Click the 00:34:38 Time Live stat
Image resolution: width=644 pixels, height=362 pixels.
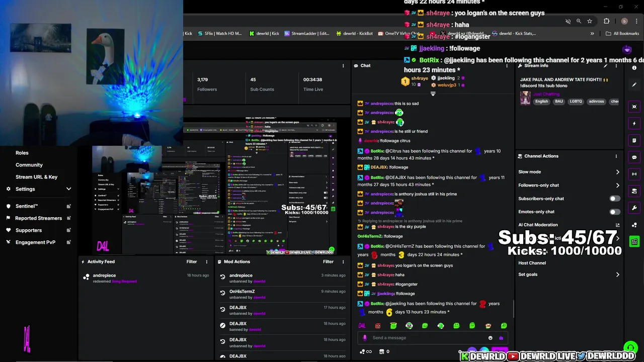click(313, 84)
